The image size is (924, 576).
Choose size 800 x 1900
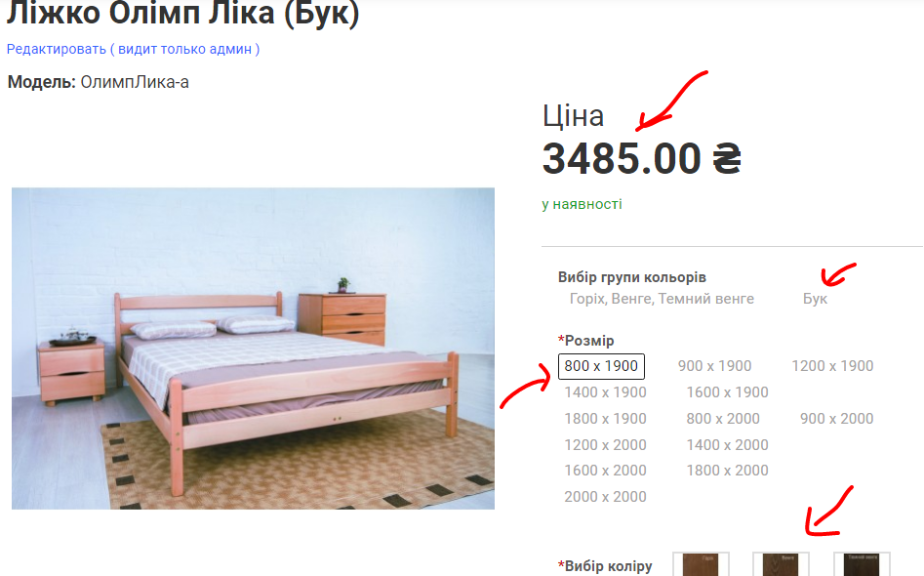601,366
